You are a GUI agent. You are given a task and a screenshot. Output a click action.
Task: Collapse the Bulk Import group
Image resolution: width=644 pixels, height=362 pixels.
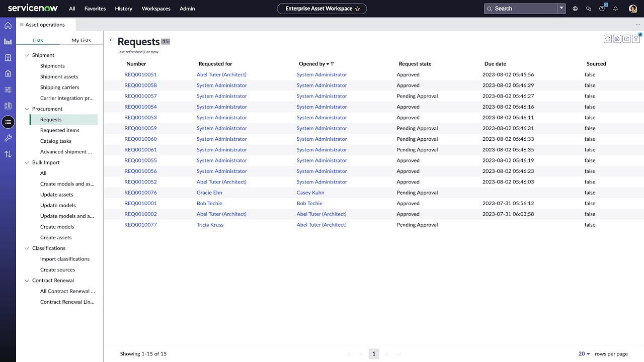27,162
